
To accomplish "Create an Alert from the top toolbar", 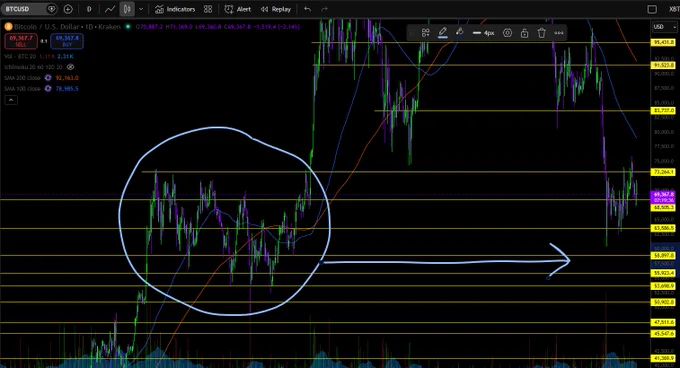I will point(238,9).
